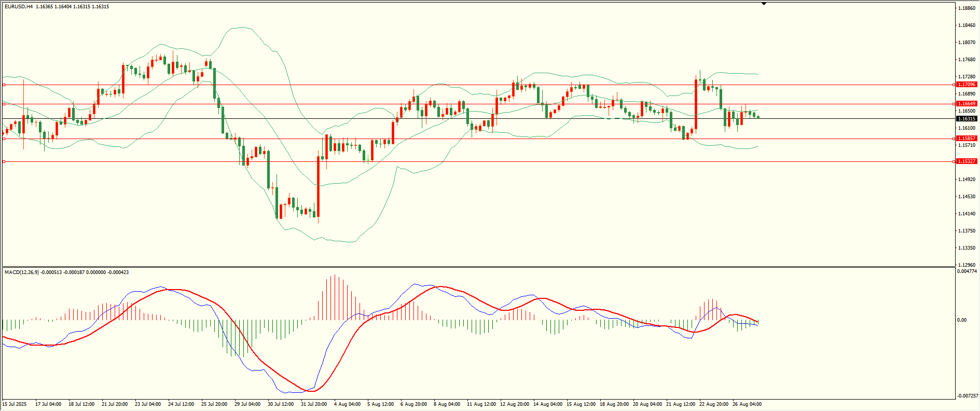Click the 26 Aug 04:00 time label
The width and height of the screenshot is (980, 411).
(747, 404)
